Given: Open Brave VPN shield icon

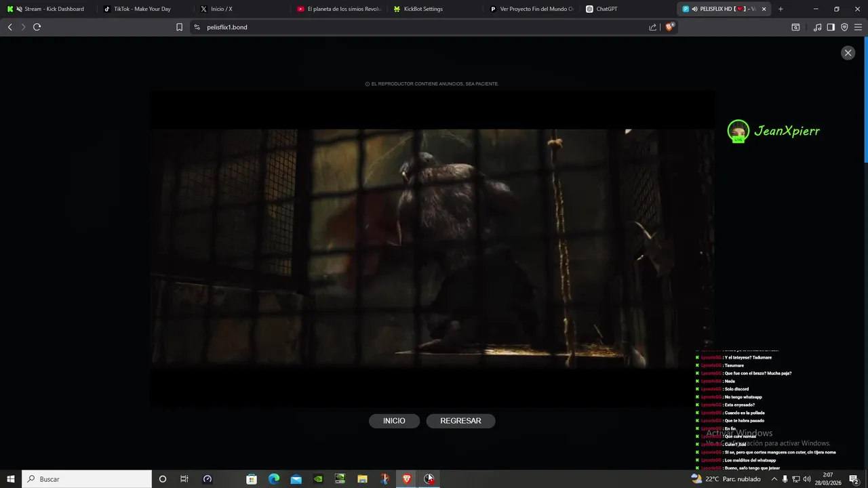Looking at the screenshot, I should point(844,27).
